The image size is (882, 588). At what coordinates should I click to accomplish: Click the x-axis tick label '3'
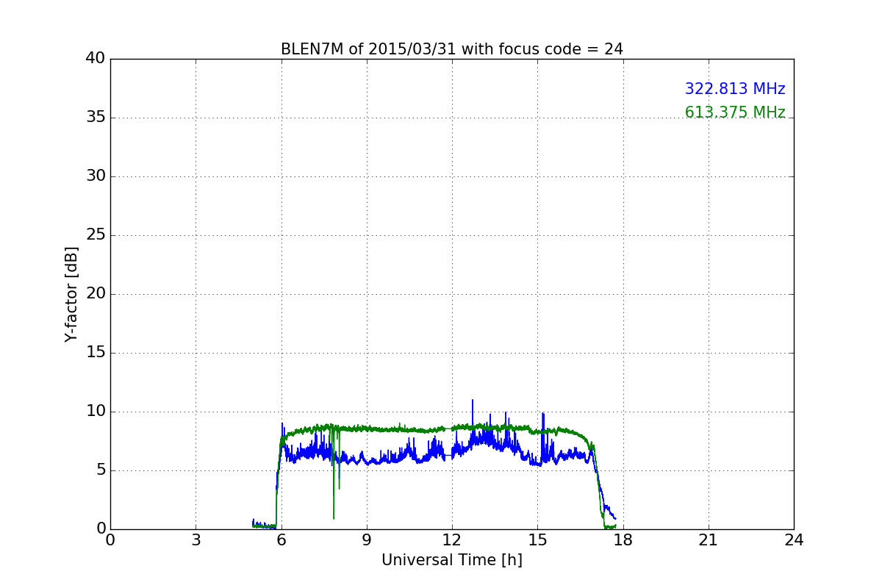tap(196, 540)
